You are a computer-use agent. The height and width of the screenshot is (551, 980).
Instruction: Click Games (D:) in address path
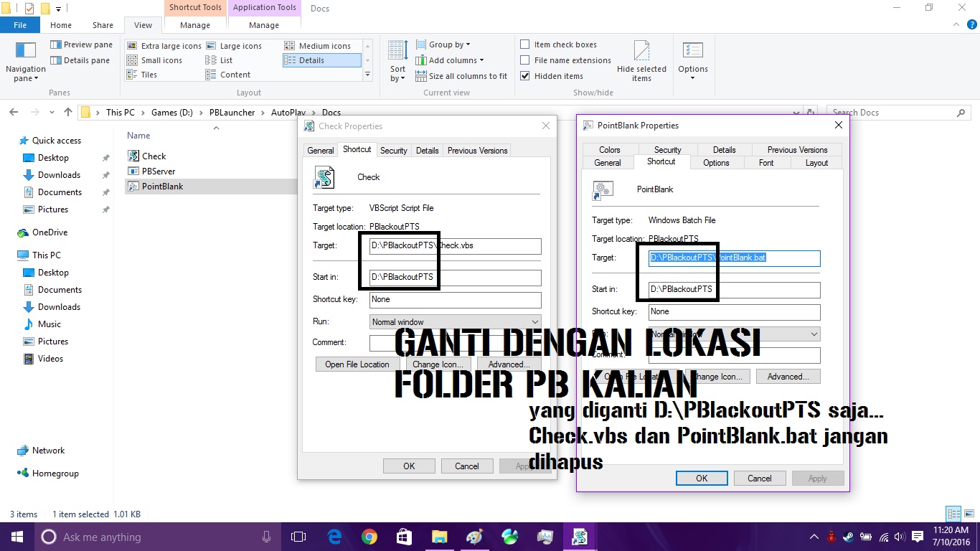[173, 113]
